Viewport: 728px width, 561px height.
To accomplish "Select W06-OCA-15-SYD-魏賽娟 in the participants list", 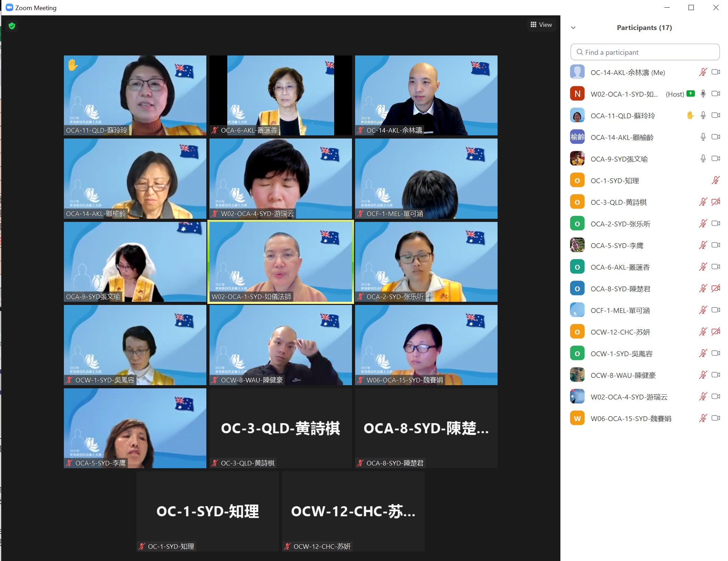I will click(631, 419).
